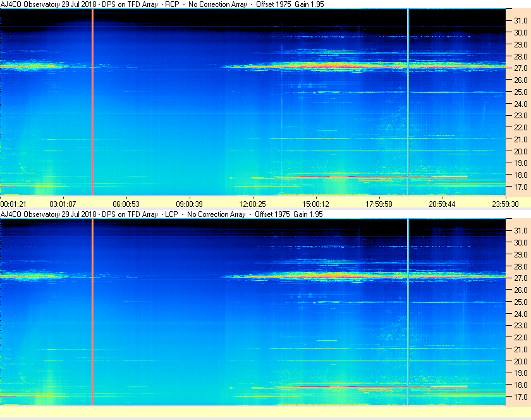
Task: Click 27.0 frequency label on RCP axis
Action: [521, 68]
